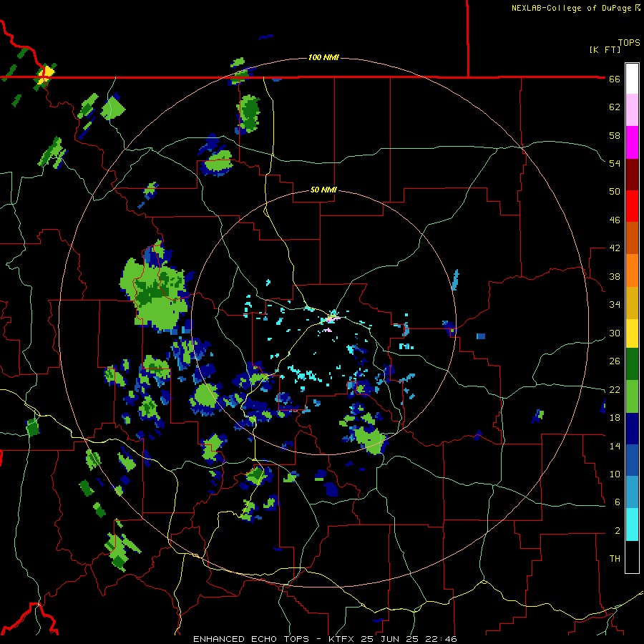Select the 14 scale value
The image size is (644, 644).
(615, 446)
